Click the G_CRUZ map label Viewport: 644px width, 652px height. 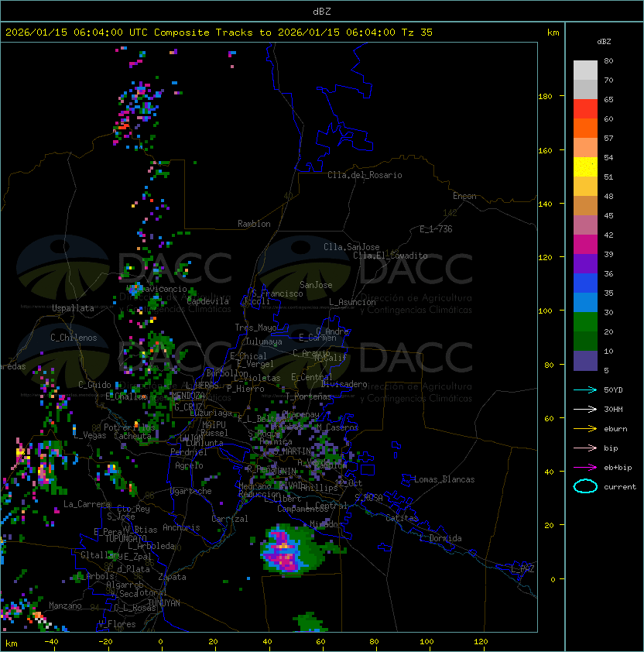pyautogui.click(x=188, y=407)
